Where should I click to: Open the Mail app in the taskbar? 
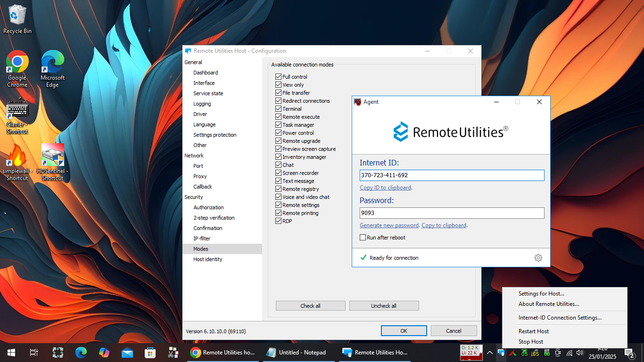(127, 352)
